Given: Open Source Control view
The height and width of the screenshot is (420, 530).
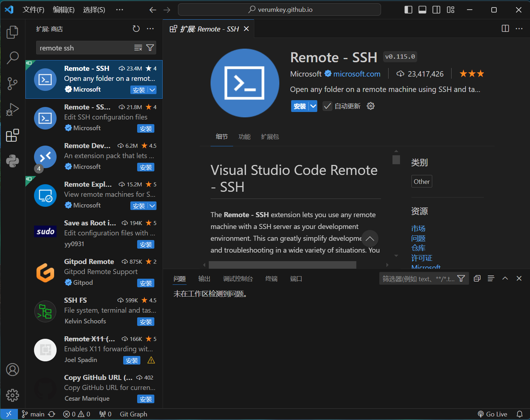Looking at the screenshot, I should pos(13,83).
